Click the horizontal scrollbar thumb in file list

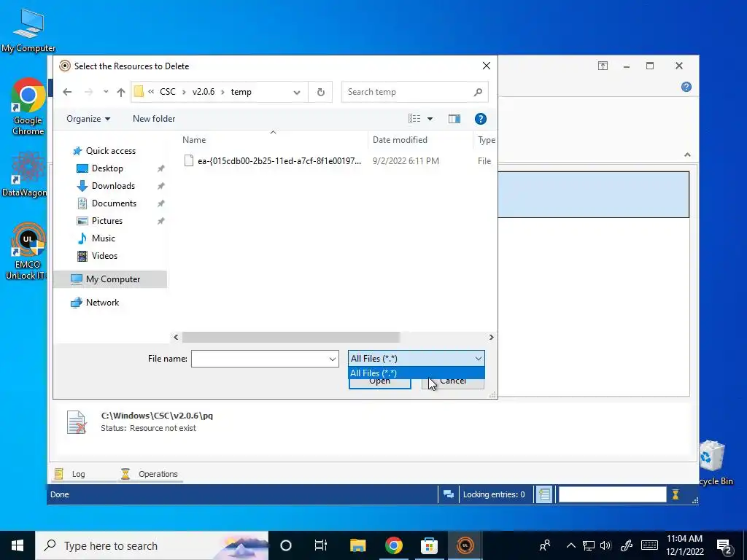[290, 337]
